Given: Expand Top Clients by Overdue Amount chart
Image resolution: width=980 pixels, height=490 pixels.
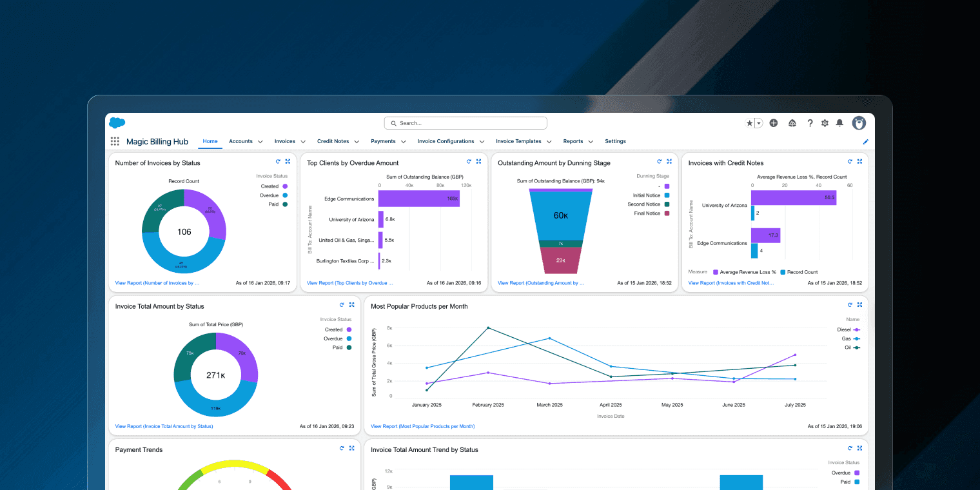Looking at the screenshot, I should click(478, 162).
